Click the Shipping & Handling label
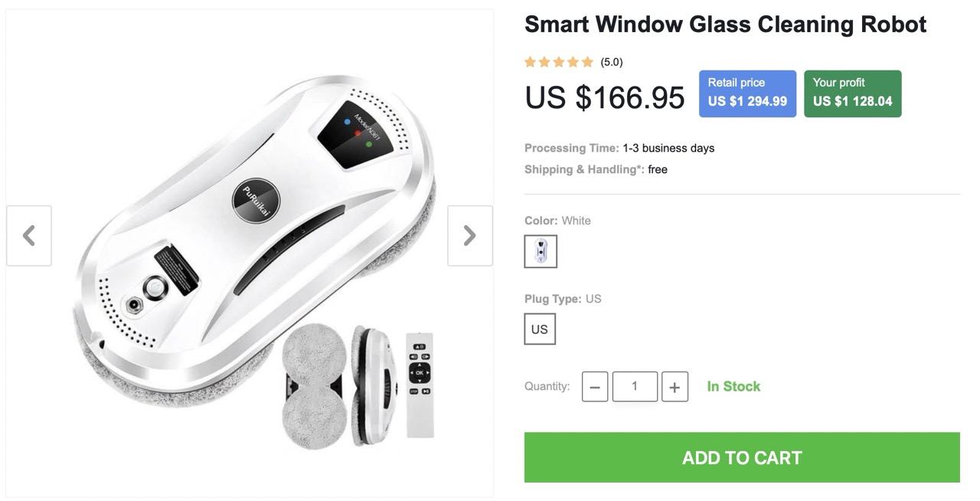This screenshot has height=501, width=980. [584, 169]
